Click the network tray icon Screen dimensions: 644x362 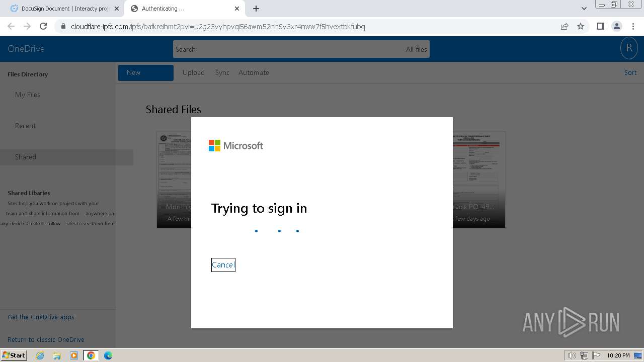pyautogui.click(x=584, y=355)
